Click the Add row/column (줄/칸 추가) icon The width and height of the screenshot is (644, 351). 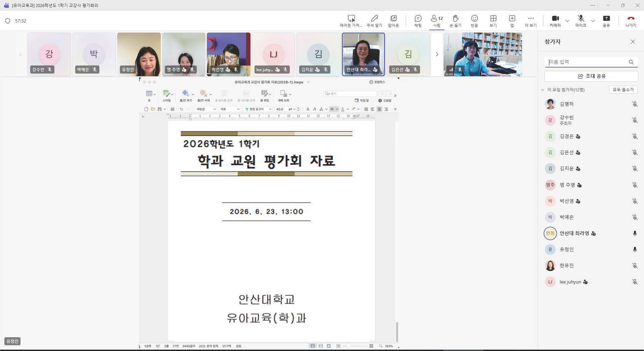[186, 95]
